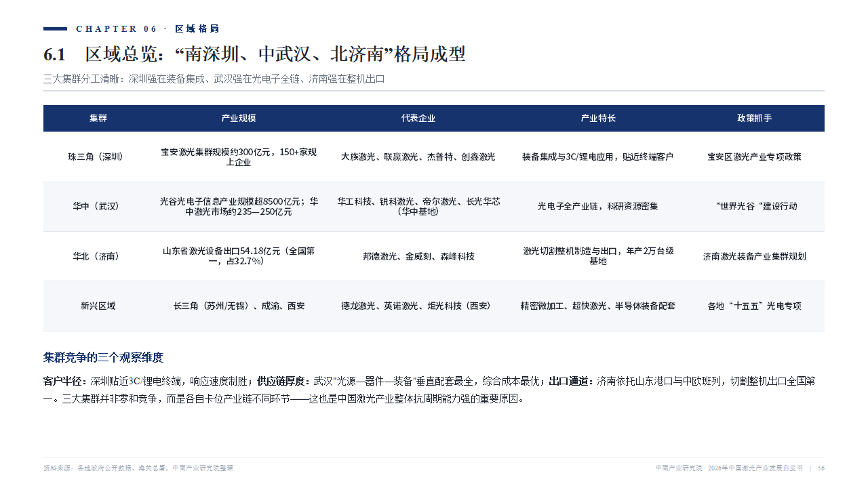Click the cell "各地“十五五”光电专项"
The height and width of the screenshot is (488, 868).
coord(755,306)
